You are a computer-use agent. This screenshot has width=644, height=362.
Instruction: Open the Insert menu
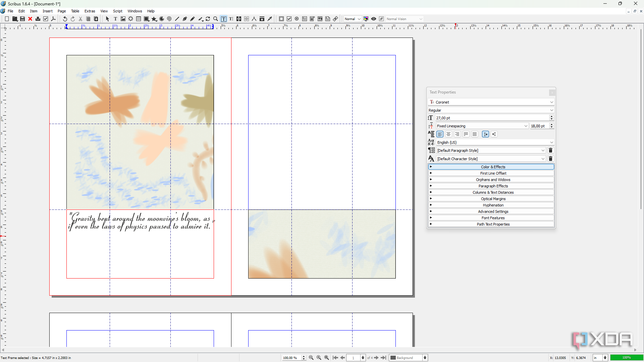point(48,11)
